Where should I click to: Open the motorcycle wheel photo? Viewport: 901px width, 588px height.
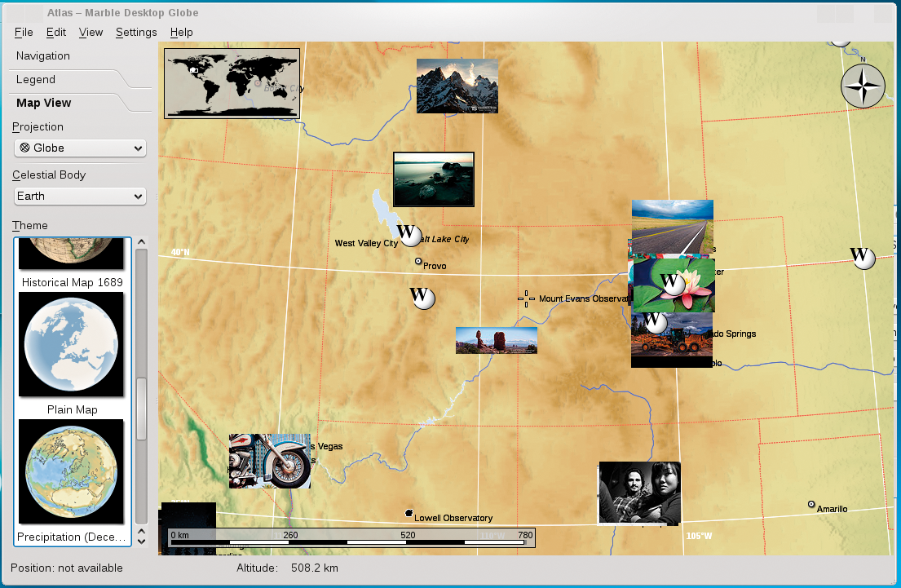(270, 461)
